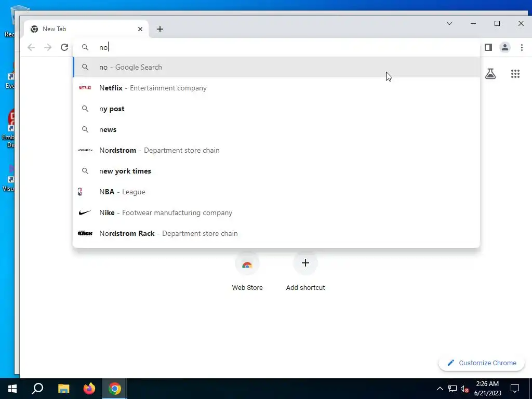The height and width of the screenshot is (399, 532).
Task: Open the Search Labs flask icon
Action: pos(490,74)
